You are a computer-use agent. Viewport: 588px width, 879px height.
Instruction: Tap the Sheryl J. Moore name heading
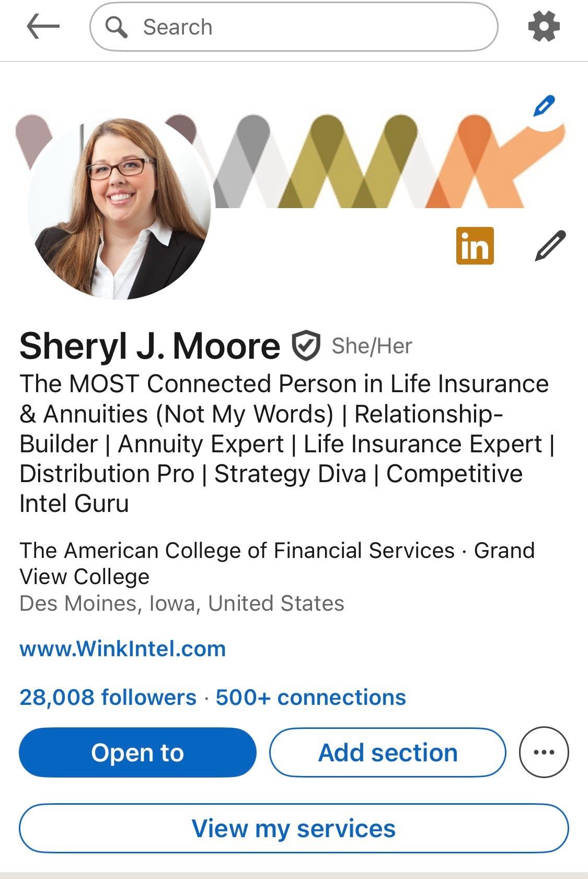click(150, 346)
